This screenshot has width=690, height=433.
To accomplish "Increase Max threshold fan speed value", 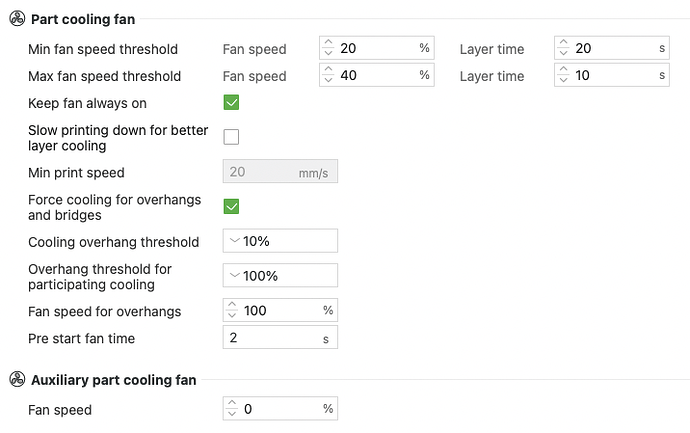I will click(x=328, y=70).
